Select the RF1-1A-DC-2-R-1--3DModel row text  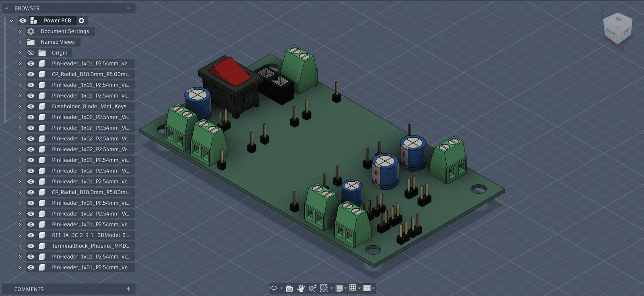coord(91,235)
